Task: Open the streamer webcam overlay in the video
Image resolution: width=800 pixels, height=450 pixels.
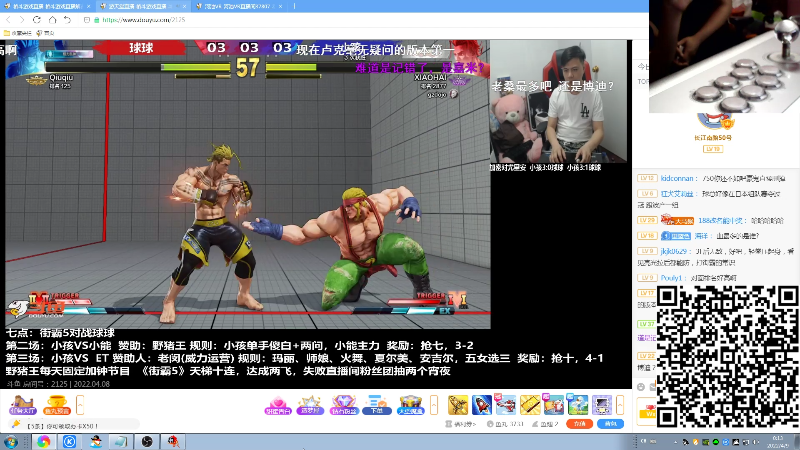Action: [559, 102]
